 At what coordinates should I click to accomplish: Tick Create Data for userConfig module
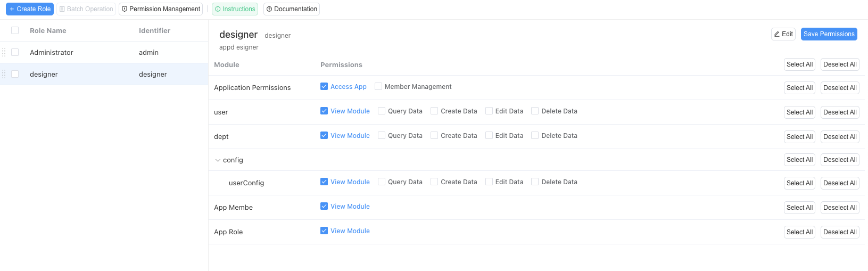(434, 182)
